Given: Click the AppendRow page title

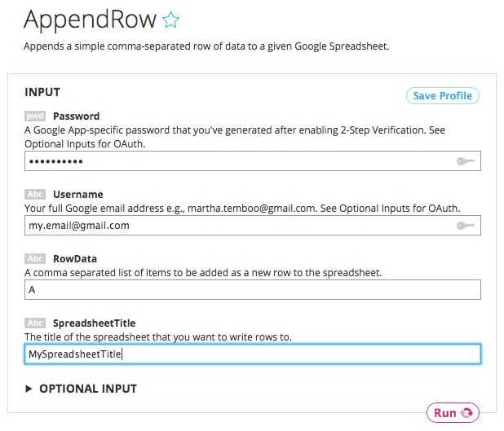Looking at the screenshot, I should pyautogui.click(x=91, y=20).
